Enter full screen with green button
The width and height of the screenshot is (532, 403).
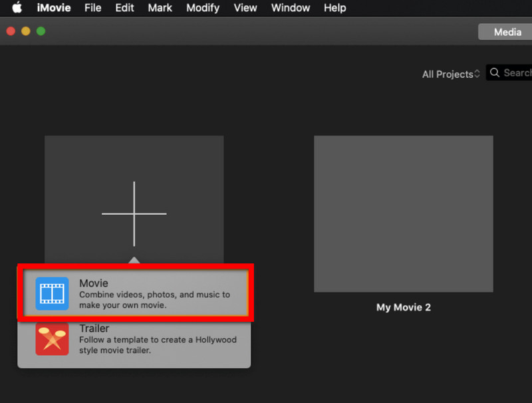pyautogui.click(x=41, y=31)
